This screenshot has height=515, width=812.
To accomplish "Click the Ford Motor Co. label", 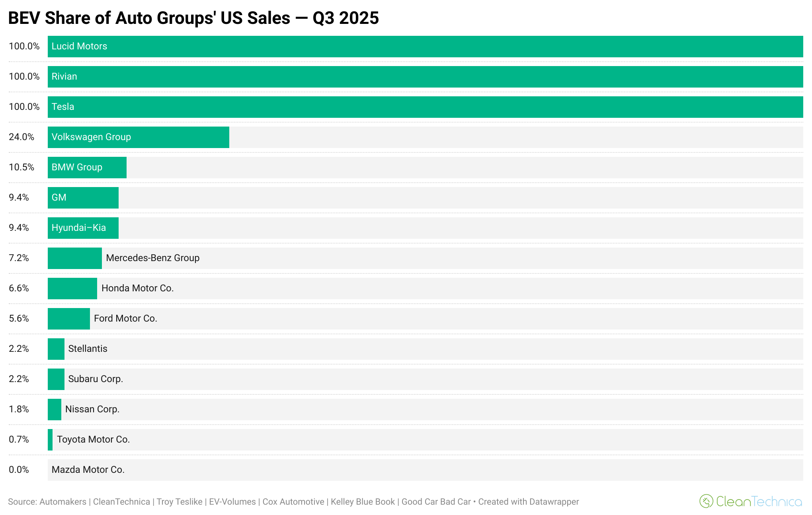I will 125,318.
